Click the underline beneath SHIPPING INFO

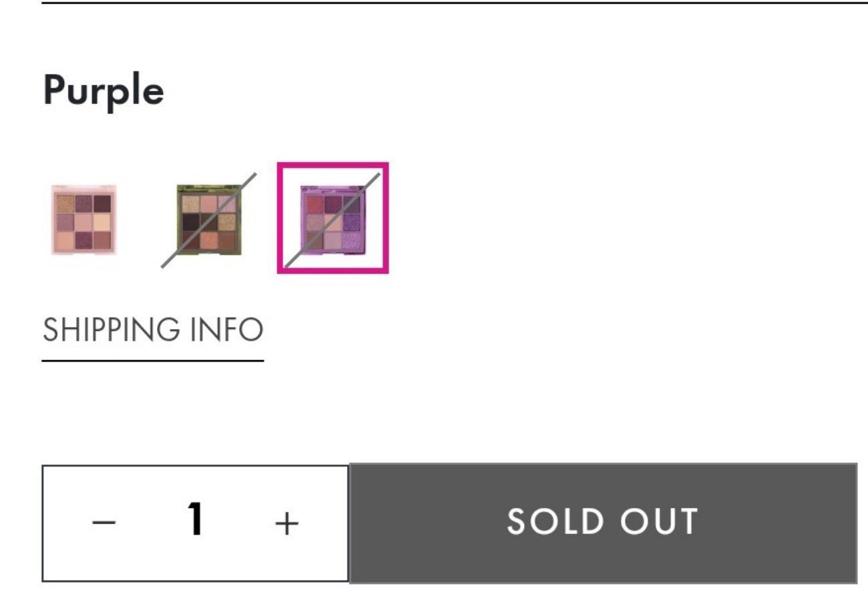[x=153, y=360]
